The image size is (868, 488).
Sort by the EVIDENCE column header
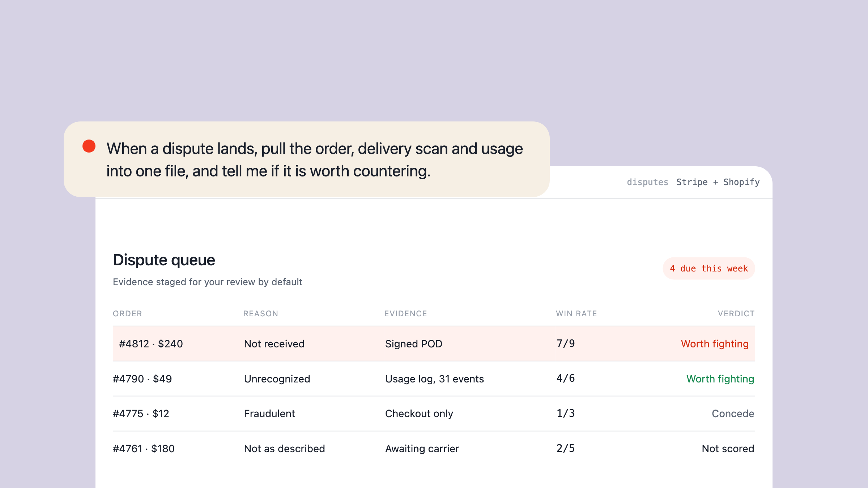point(405,314)
